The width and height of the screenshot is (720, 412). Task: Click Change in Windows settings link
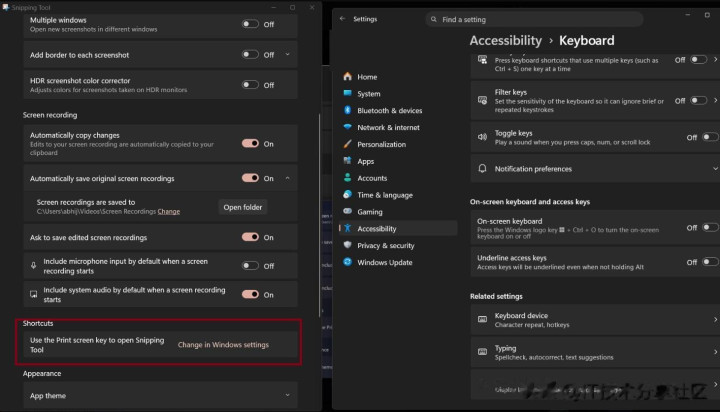[223, 345]
